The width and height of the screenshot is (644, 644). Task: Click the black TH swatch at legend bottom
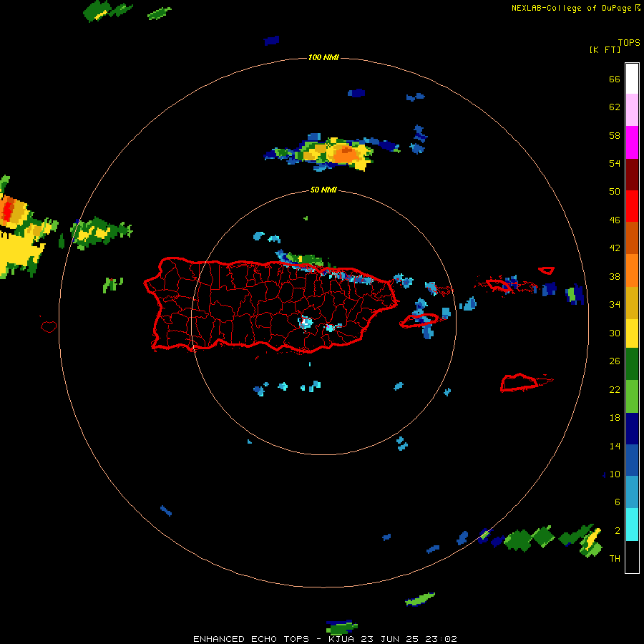click(x=632, y=557)
